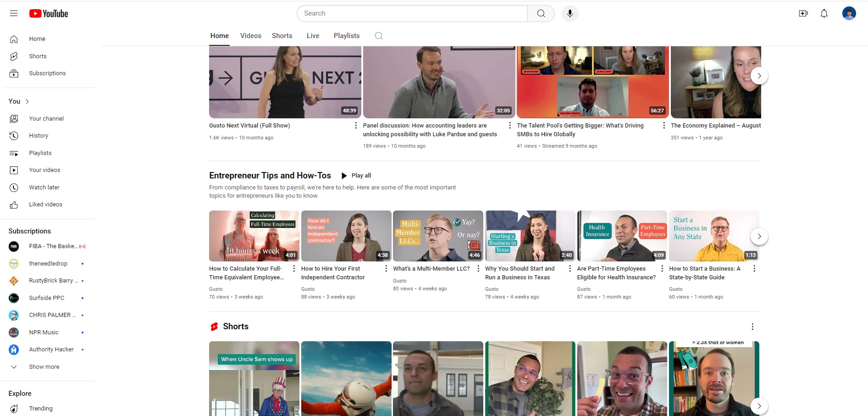Open options for Talent Pool video
Screen dimensions: 868x416
pyautogui.click(x=663, y=125)
